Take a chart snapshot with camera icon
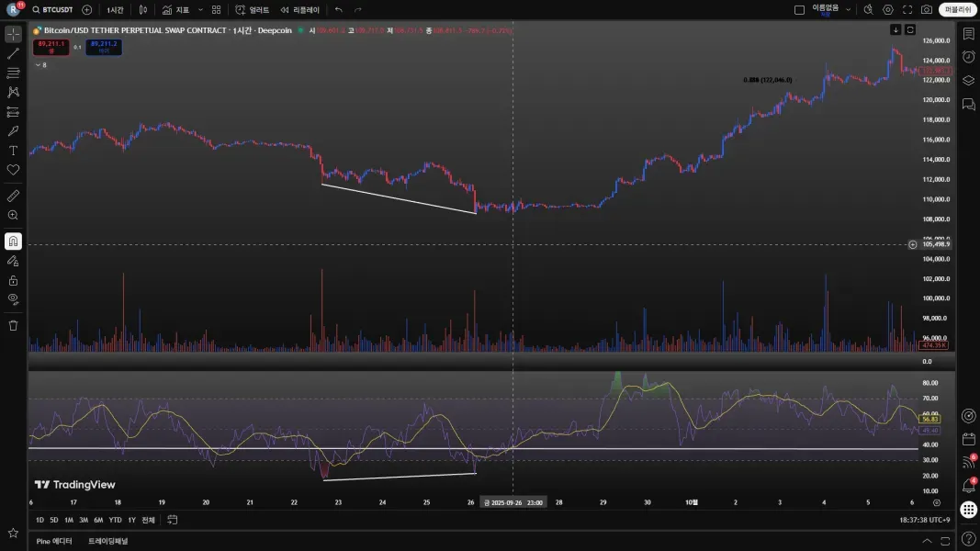 926,10
